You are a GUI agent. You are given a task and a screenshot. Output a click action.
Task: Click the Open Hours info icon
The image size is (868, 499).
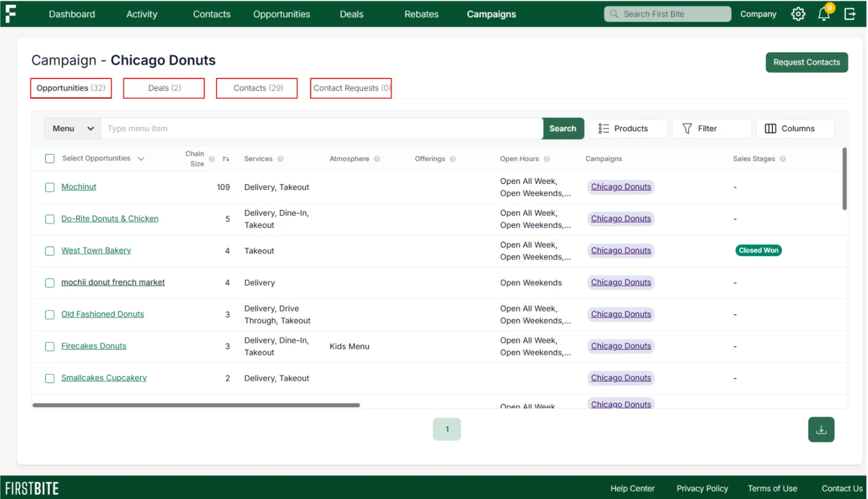547,159
